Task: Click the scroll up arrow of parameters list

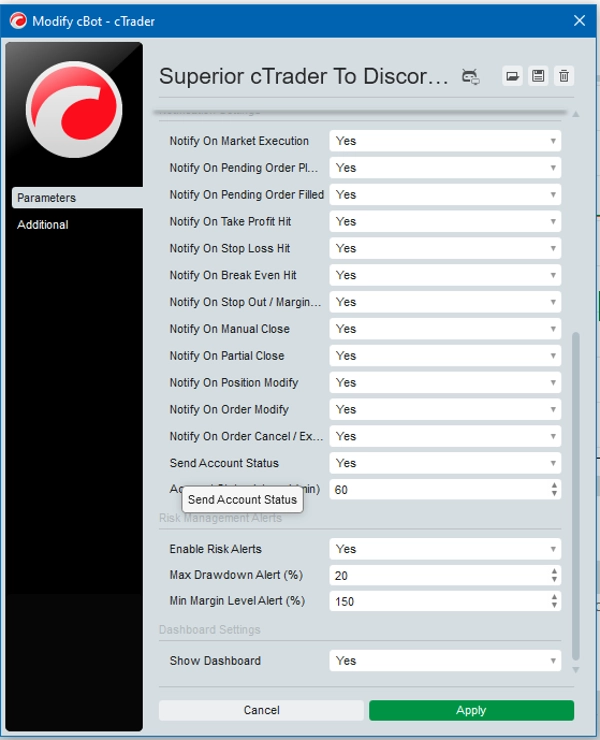Action: [x=575, y=114]
